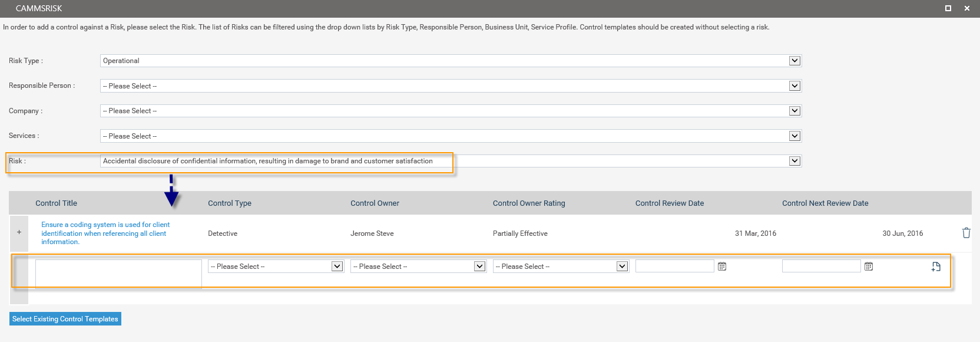Delete the existing control with trash icon

[x=966, y=233]
